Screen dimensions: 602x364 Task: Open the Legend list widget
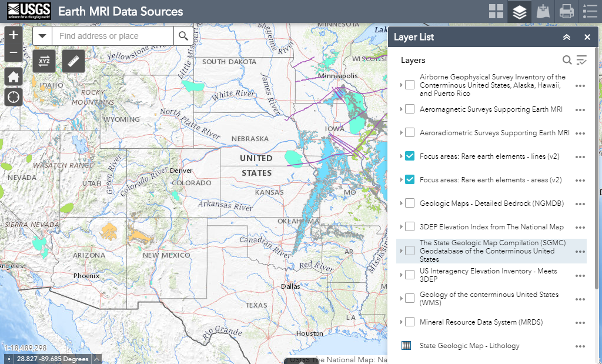590,11
